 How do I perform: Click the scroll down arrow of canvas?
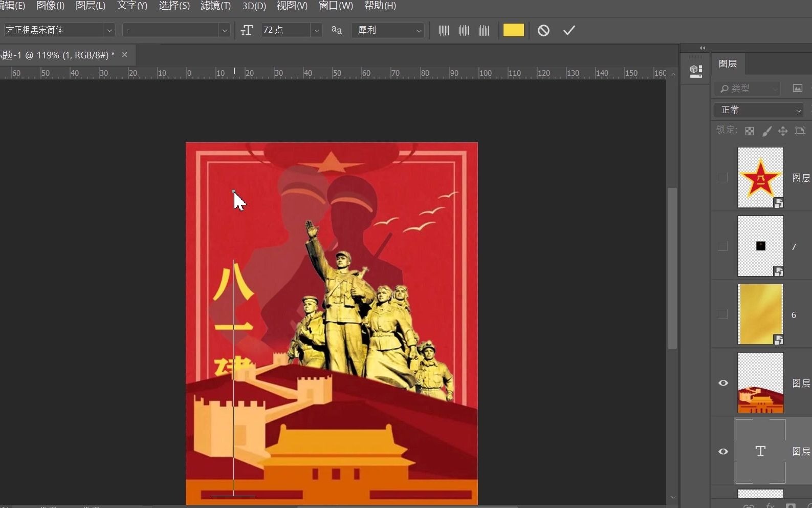point(673,497)
